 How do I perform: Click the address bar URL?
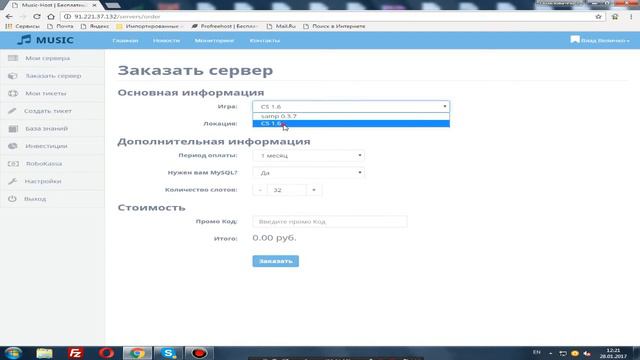(117, 17)
